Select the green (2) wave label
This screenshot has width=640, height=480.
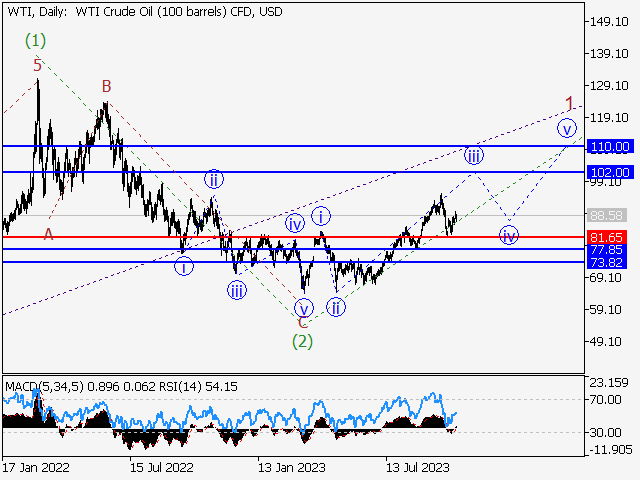click(302, 341)
